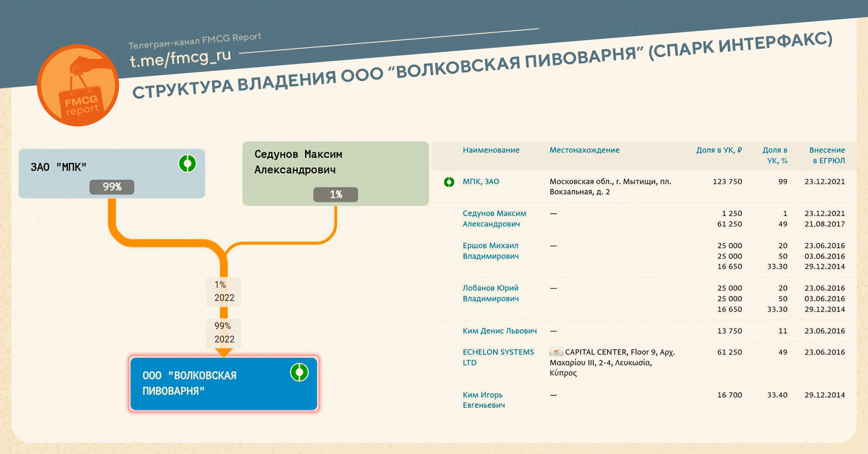Click the 99% badge on ЗАО "МПК" node

(x=112, y=187)
